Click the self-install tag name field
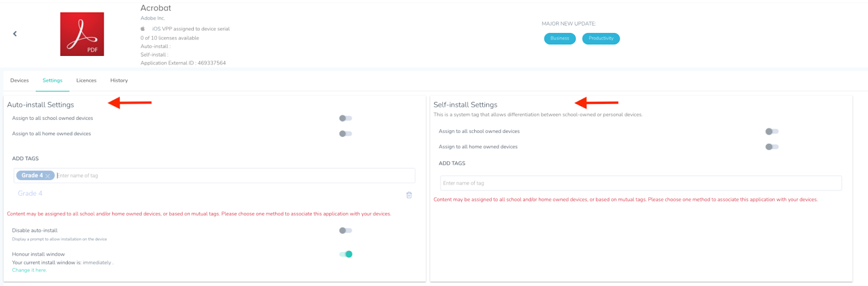 click(x=640, y=183)
